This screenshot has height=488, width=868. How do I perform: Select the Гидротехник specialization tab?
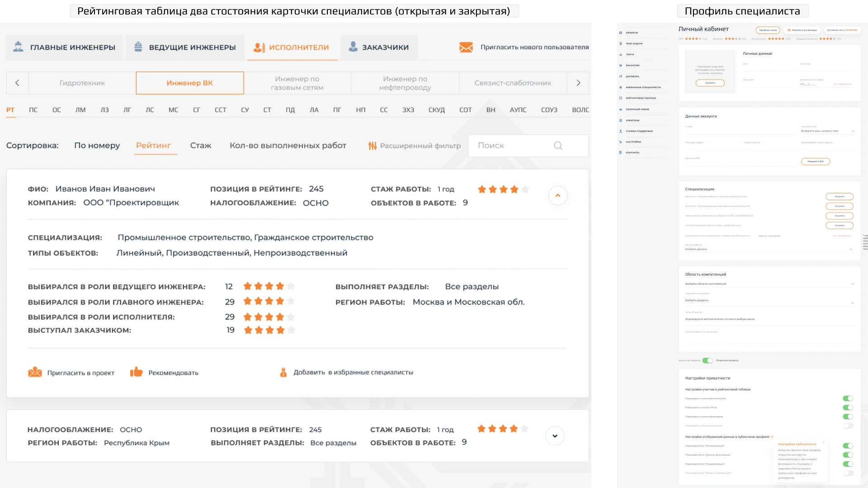tap(81, 83)
